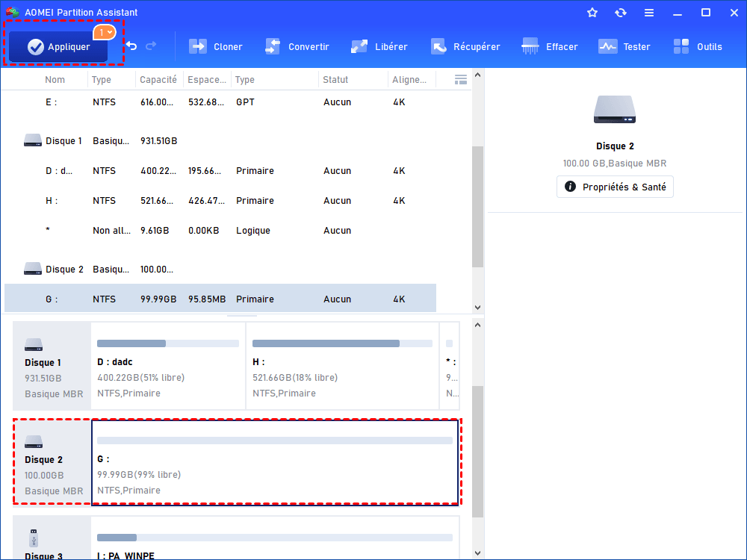Click the AOMEI app logo in title bar
The image size is (747, 560).
click(13, 13)
